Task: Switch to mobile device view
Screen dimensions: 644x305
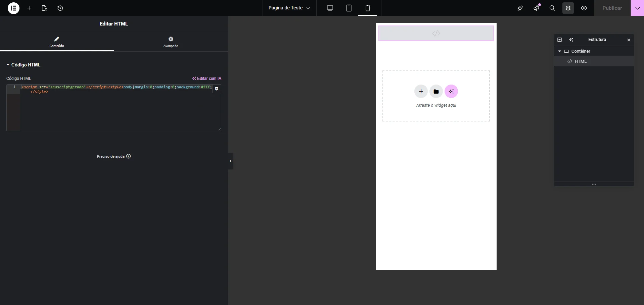Action: coord(367,8)
